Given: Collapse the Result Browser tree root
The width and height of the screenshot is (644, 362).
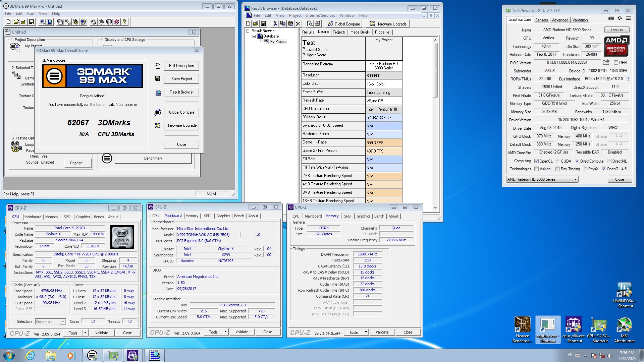Looking at the screenshot, I should pos(248,31).
